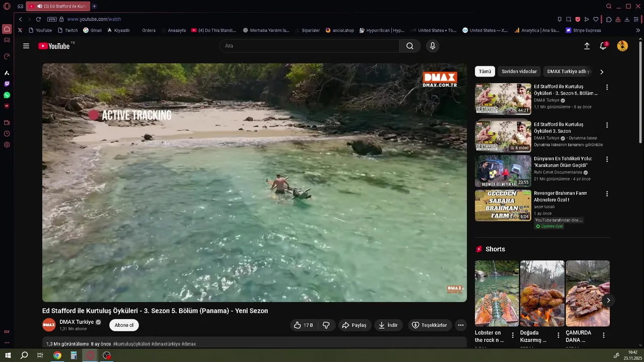Show more filter chips with the right arrow

602,72
